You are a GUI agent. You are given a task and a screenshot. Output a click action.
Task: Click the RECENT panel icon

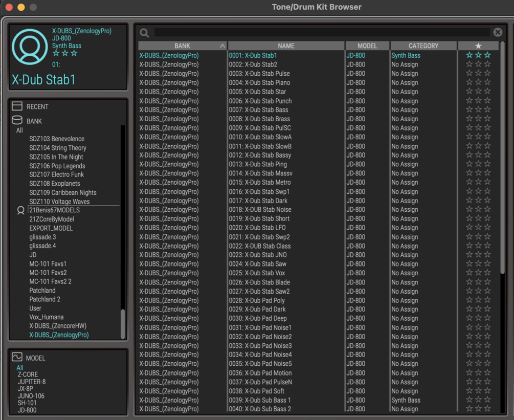17,106
